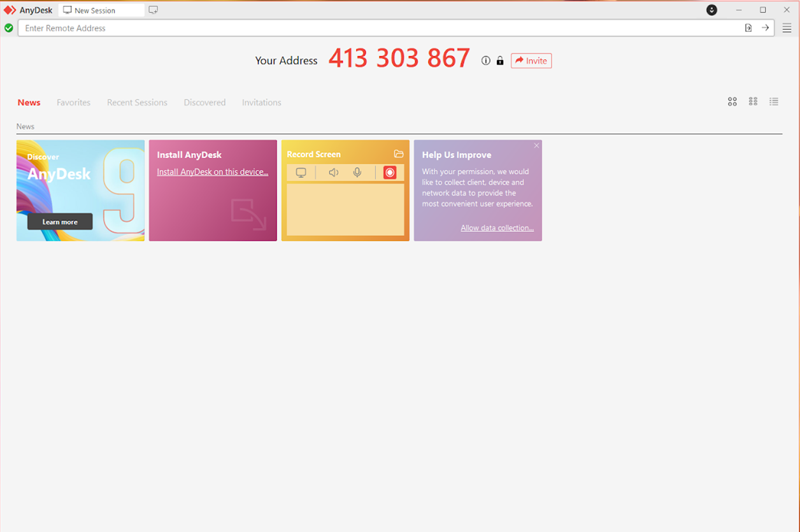
Task: Select the New Session tab
Action: [101, 10]
